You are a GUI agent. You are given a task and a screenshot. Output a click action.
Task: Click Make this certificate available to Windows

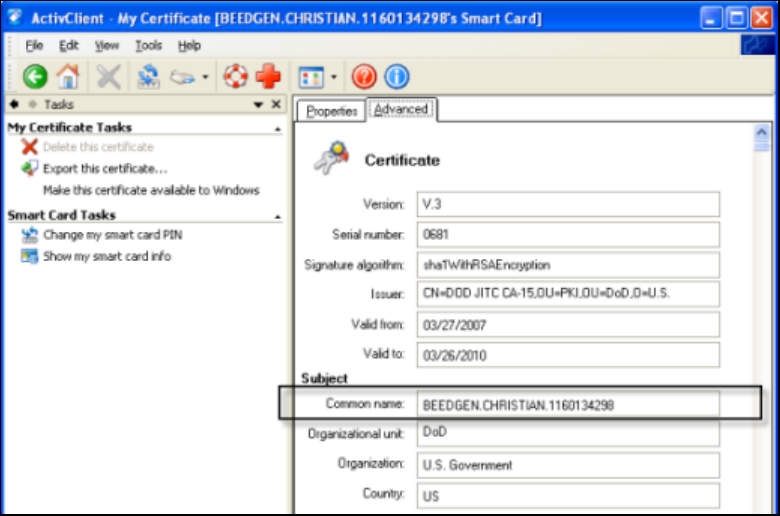tap(151, 190)
